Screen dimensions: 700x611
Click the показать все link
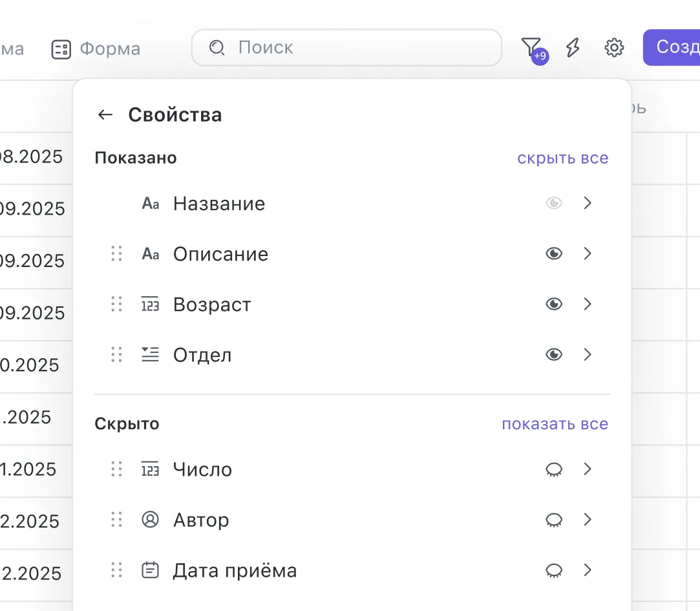(555, 424)
